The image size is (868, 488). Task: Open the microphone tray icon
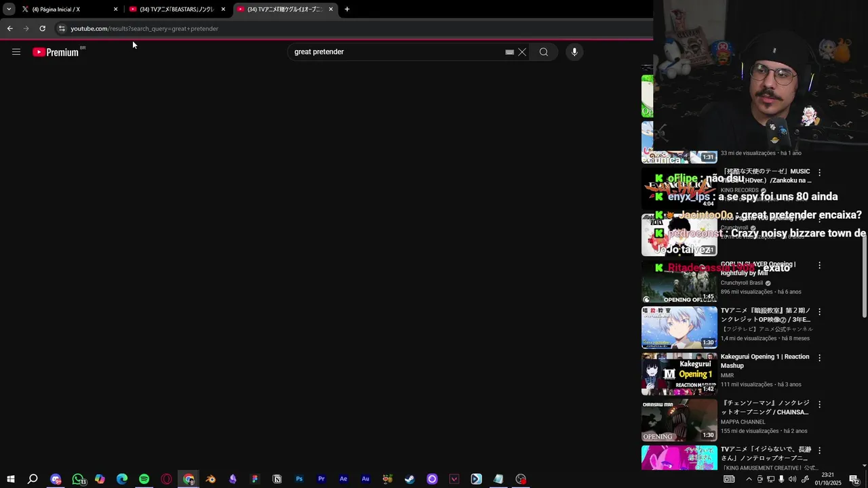pyautogui.click(x=782, y=479)
